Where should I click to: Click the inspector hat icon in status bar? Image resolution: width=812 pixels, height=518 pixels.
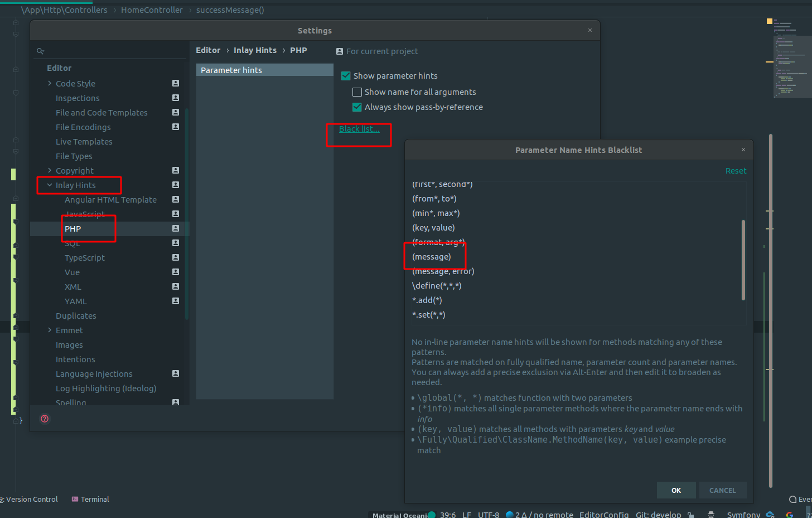click(x=711, y=515)
